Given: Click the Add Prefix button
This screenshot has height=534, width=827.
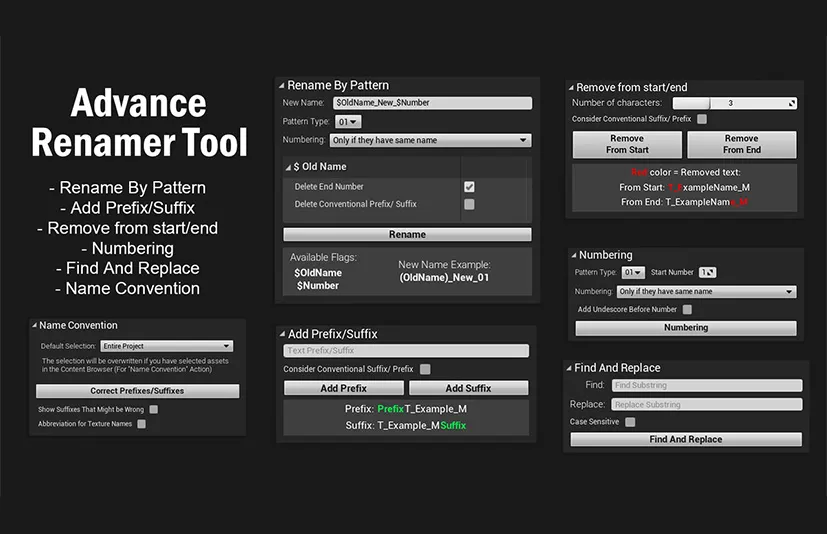Looking at the screenshot, I should coord(343,388).
